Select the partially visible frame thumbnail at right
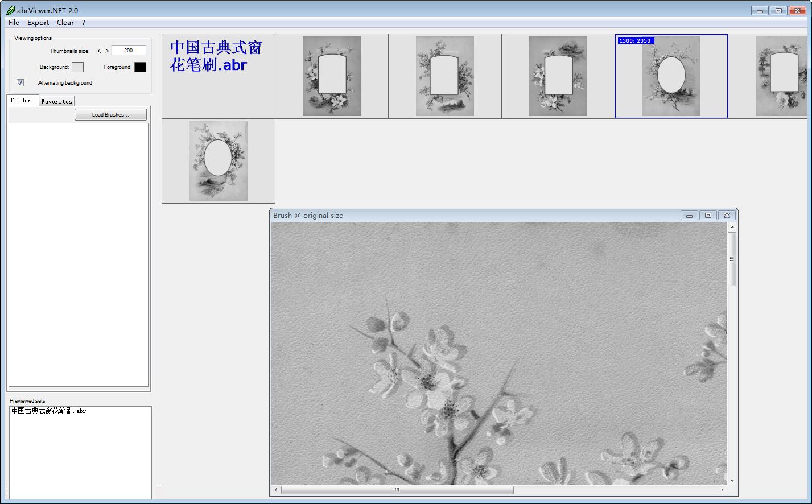The height and width of the screenshot is (504, 812). click(768, 76)
